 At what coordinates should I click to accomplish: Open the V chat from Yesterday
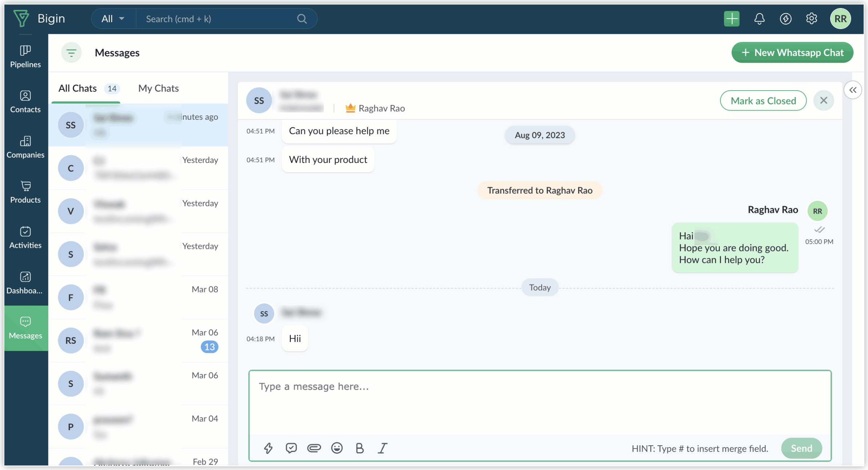pos(138,211)
